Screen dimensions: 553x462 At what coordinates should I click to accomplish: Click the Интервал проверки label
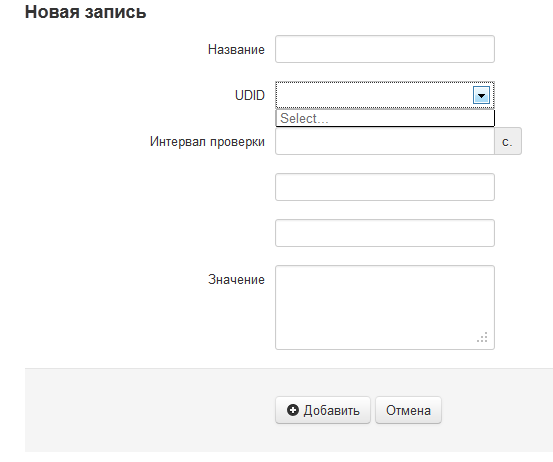point(207,141)
